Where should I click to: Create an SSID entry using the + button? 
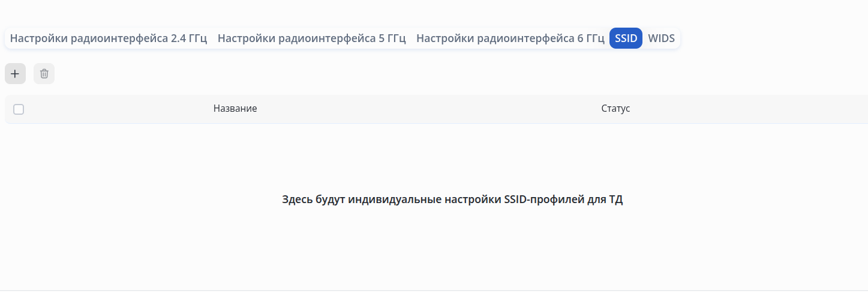coord(15,74)
